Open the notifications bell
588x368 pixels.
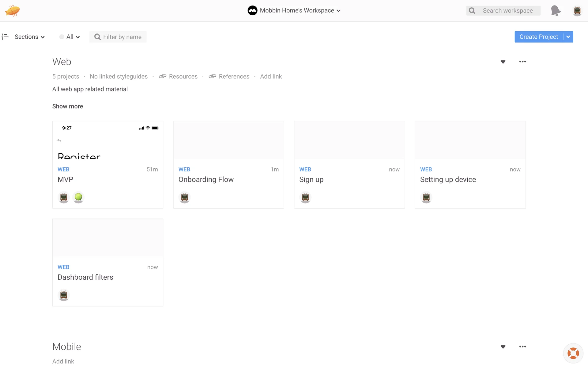pyautogui.click(x=556, y=10)
